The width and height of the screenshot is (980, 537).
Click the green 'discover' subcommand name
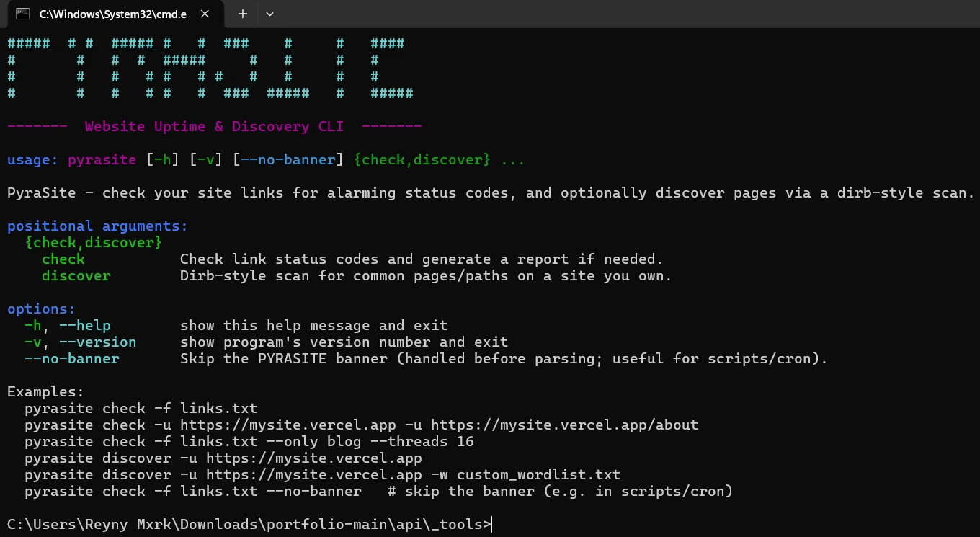76,275
